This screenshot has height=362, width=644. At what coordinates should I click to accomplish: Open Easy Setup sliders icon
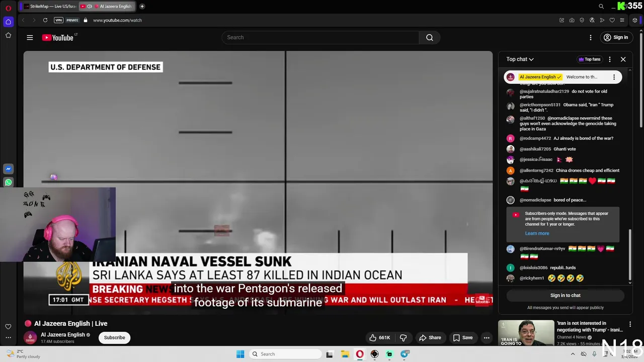(x=622, y=20)
